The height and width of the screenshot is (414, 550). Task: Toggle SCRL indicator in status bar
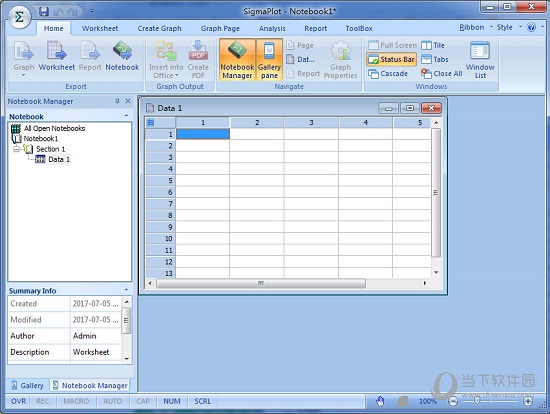[203, 401]
